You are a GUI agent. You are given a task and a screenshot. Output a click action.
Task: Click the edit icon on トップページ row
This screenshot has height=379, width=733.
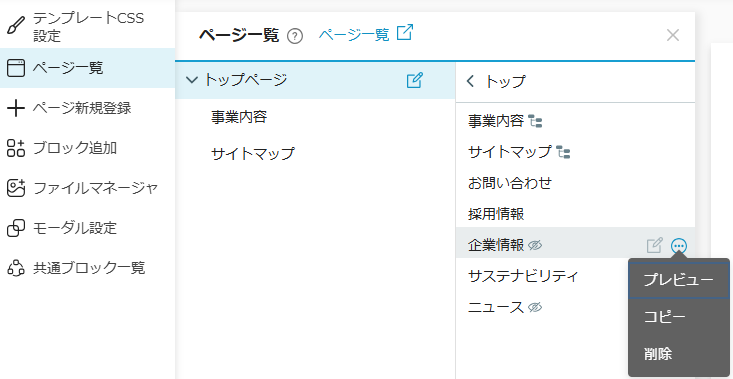tap(415, 80)
